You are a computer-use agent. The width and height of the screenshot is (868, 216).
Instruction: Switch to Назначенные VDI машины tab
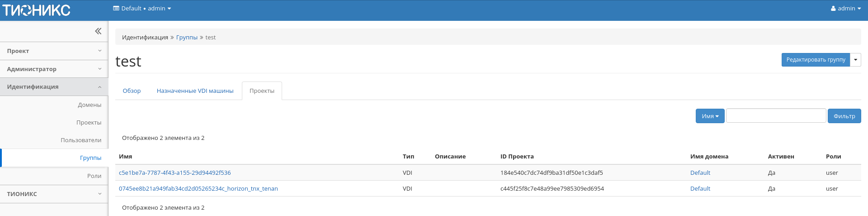[x=195, y=91]
